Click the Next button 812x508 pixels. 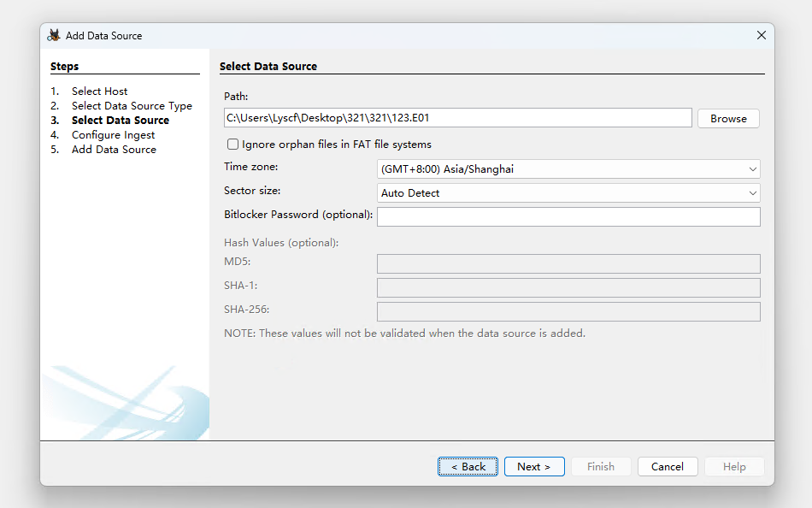pyautogui.click(x=534, y=467)
